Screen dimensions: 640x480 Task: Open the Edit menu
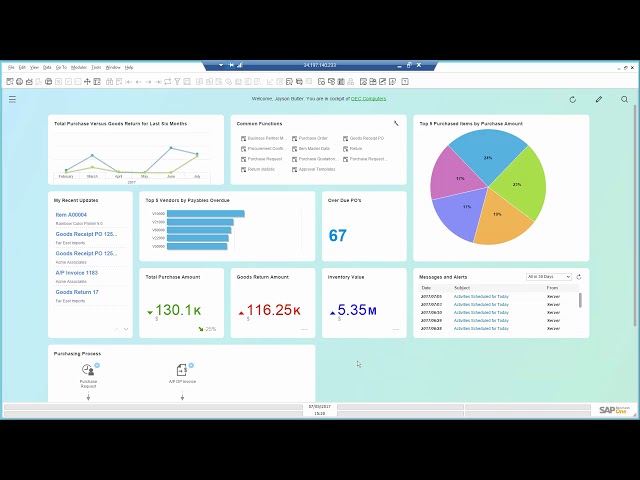point(22,67)
